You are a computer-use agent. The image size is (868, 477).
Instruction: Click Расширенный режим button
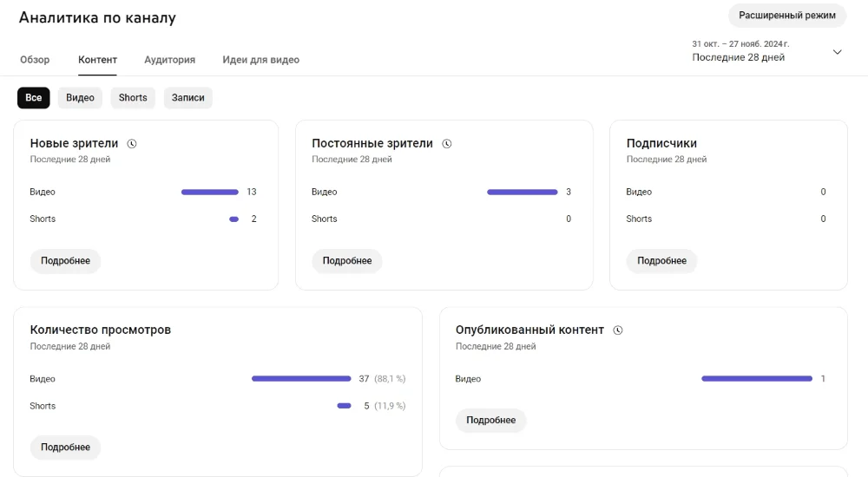pyautogui.click(x=786, y=16)
